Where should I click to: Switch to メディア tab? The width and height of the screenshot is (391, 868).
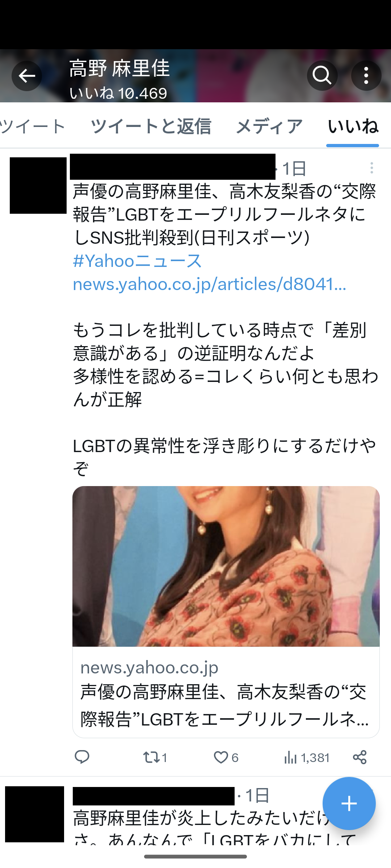point(269,126)
